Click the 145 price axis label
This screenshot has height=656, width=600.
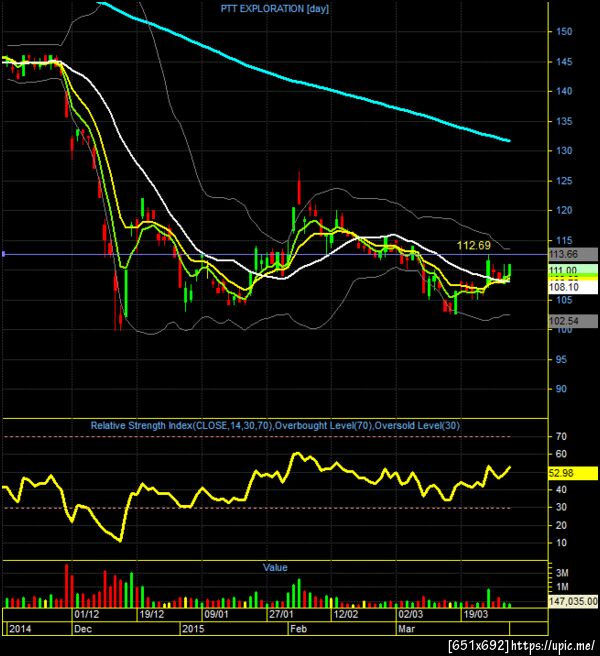564,62
